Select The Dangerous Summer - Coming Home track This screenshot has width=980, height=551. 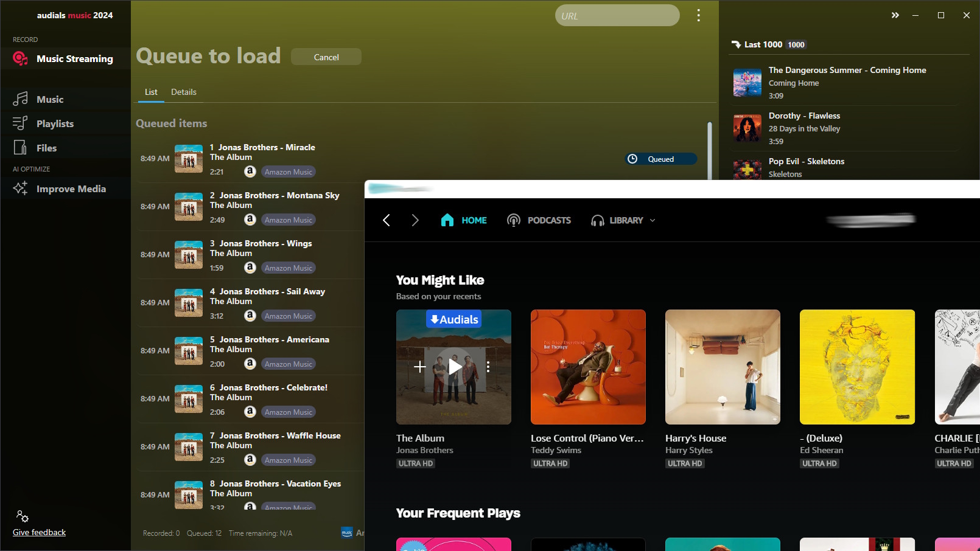point(847,70)
